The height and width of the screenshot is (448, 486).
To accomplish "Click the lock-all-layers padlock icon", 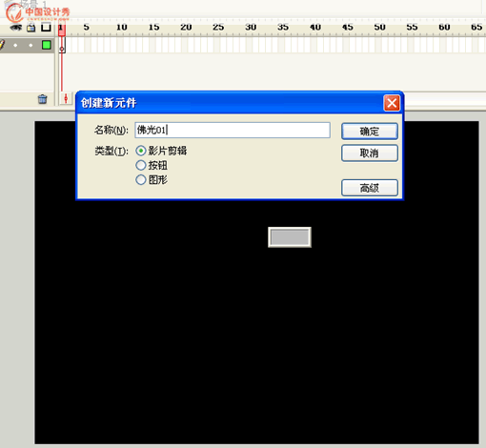I will (30, 28).
